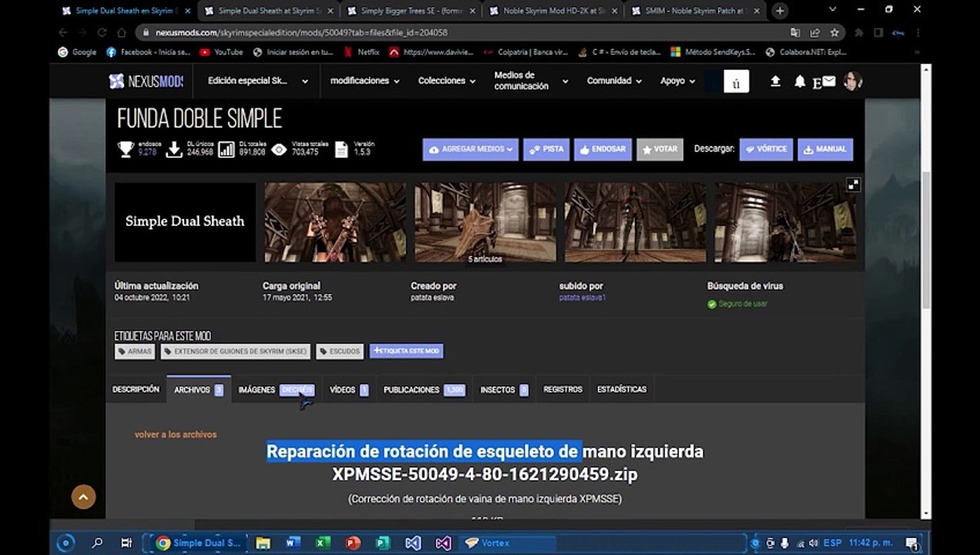The width and height of the screenshot is (980, 555).
Task: Open the Chrome tab search chevron
Action: click(833, 10)
